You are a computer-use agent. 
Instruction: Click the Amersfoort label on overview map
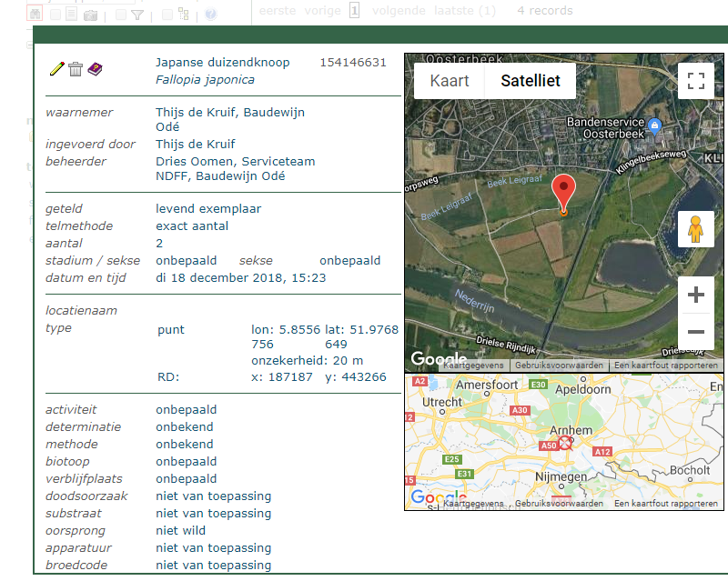coord(487,386)
